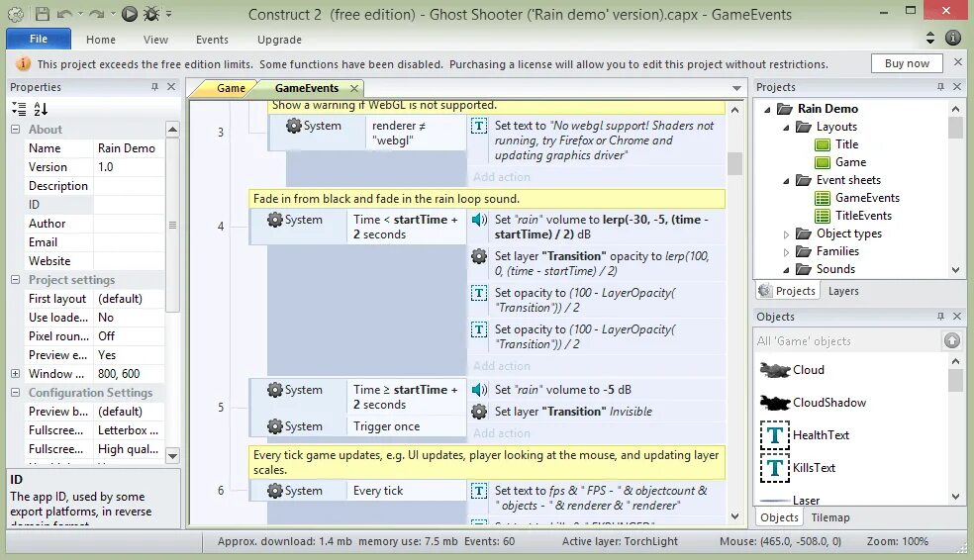
Task: Toggle ribbon visibility with the up-down arrows
Action: (x=929, y=38)
